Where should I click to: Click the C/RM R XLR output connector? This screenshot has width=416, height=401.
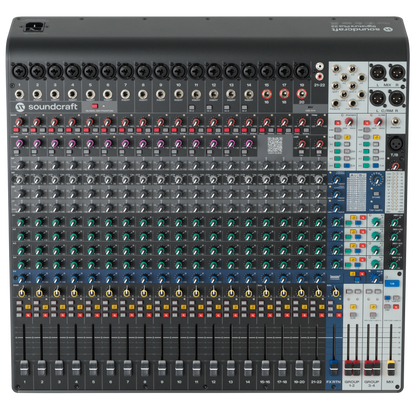click(397, 98)
